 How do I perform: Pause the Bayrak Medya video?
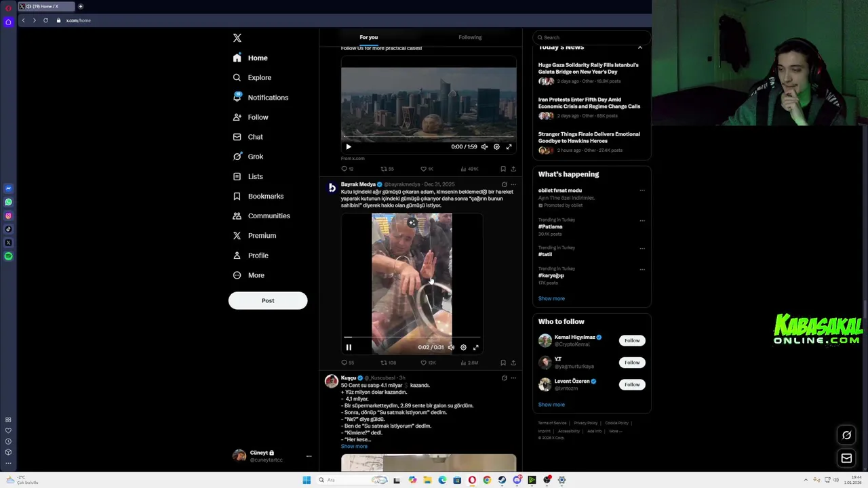coord(349,347)
